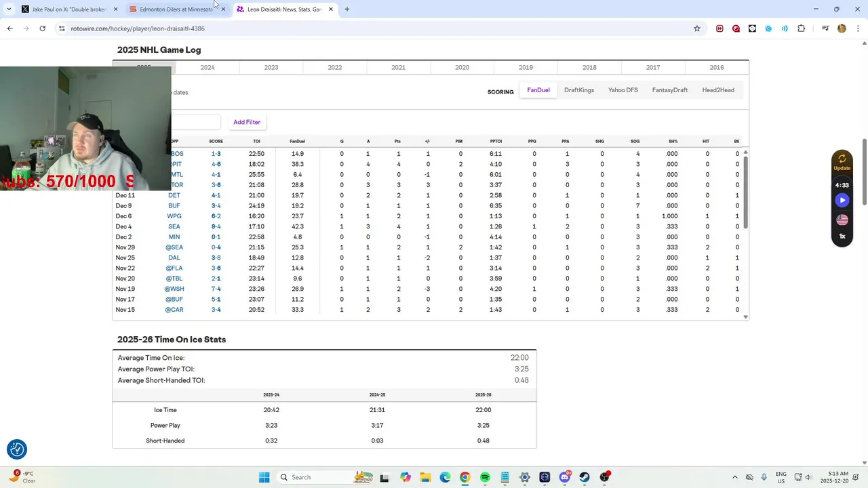Click the Update refresh icon in widget

(842, 159)
